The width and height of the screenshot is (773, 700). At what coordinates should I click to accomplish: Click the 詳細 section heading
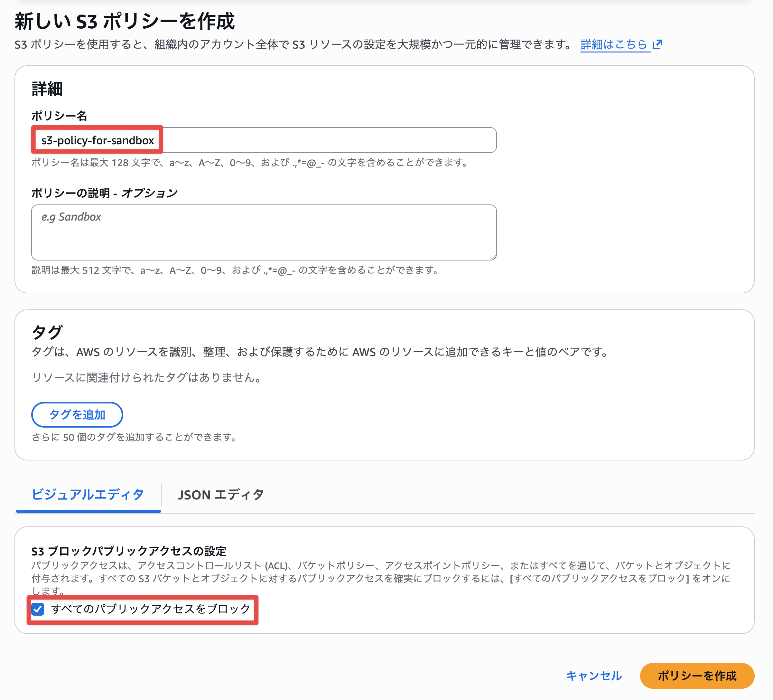click(47, 89)
